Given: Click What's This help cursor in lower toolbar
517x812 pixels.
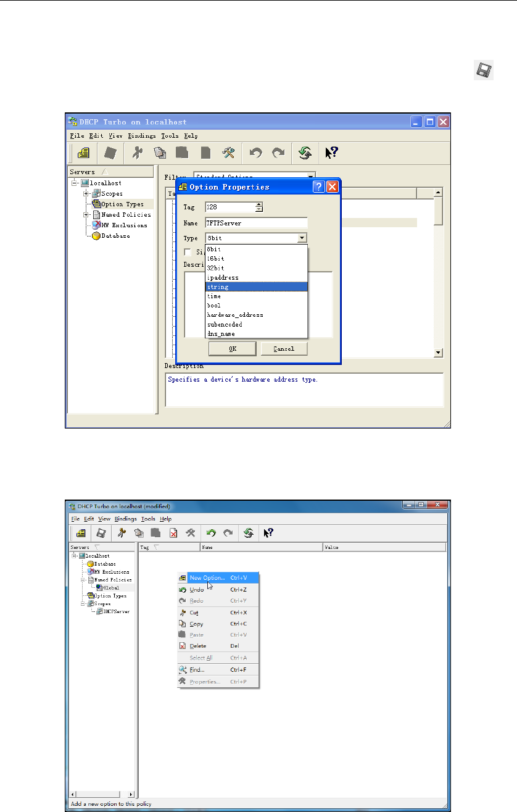Looking at the screenshot, I should (269, 533).
